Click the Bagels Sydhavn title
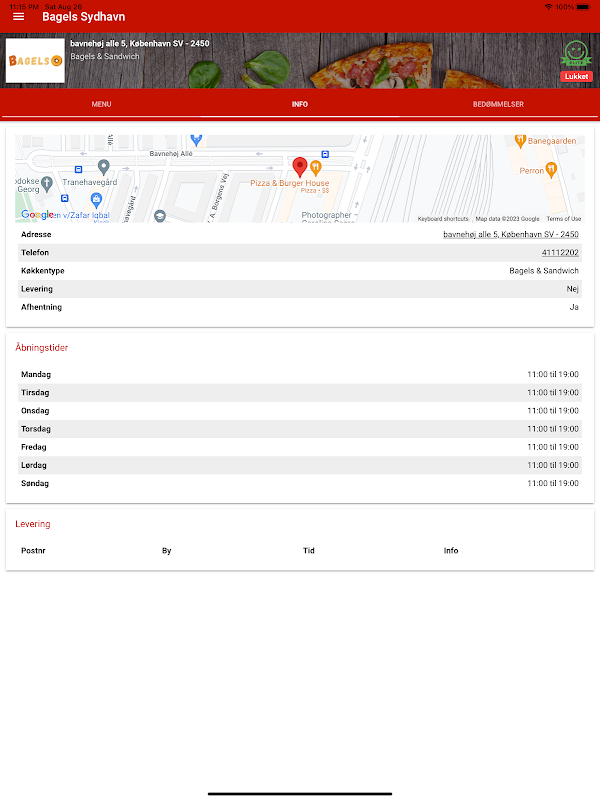 coord(84,17)
